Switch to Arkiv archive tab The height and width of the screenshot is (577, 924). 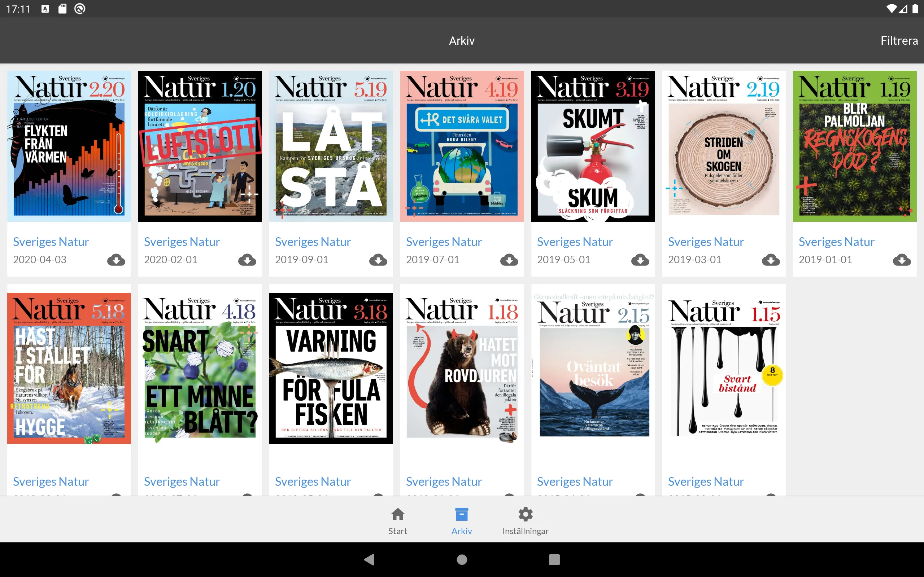(x=462, y=520)
